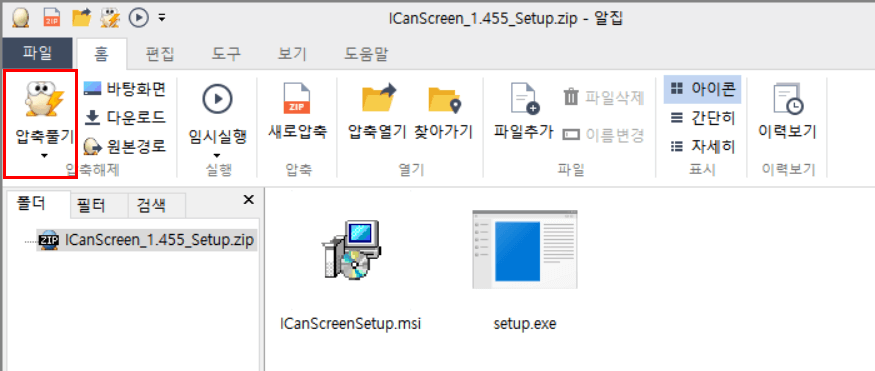
Task: Open the 편집 ribbon tab
Action: pyautogui.click(x=160, y=54)
